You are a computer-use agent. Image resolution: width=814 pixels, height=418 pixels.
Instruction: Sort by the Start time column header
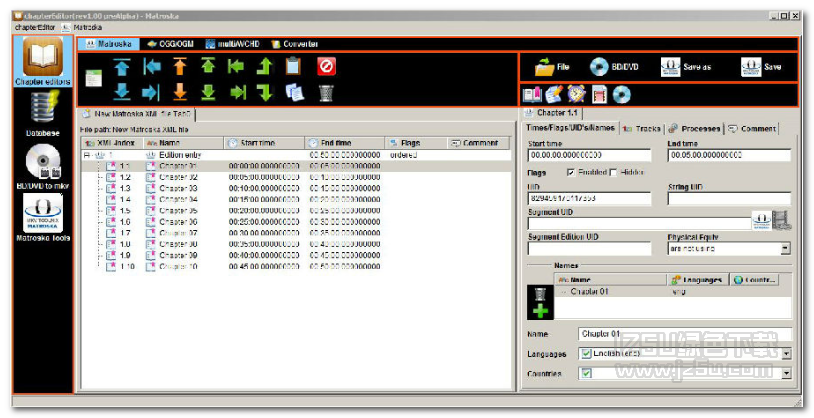(264, 143)
